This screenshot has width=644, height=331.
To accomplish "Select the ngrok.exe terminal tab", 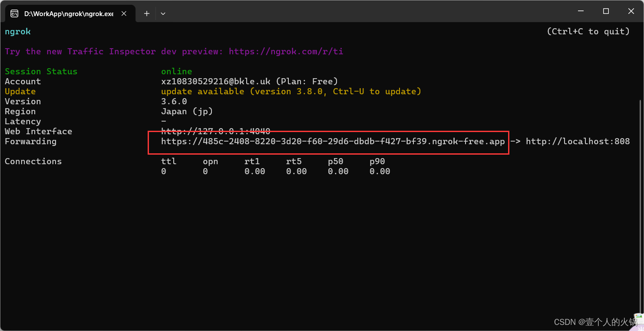I will pos(69,13).
